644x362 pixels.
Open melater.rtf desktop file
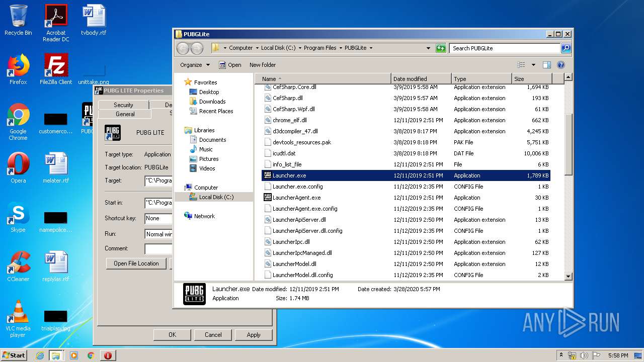56,168
